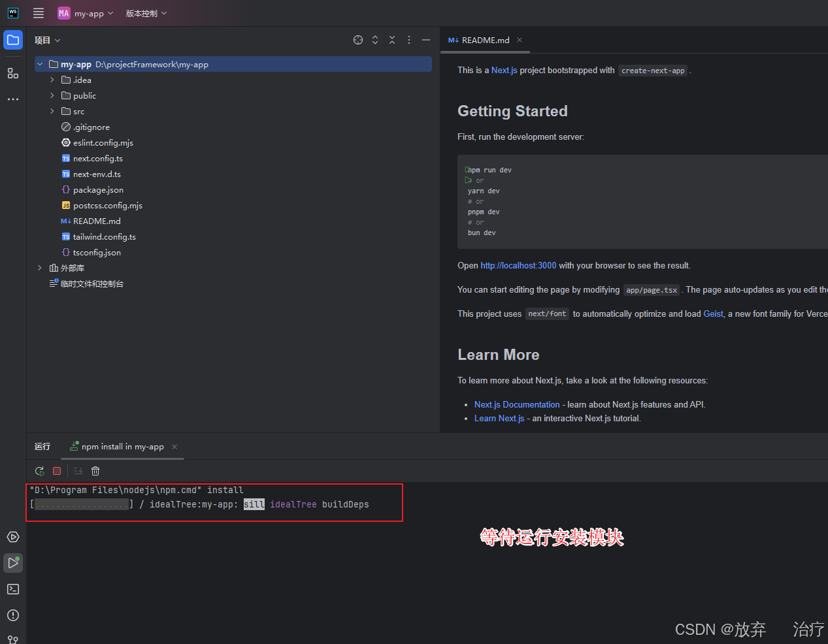Click 'pnpm dev' in code block
The image size is (828, 644).
click(484, 212)
